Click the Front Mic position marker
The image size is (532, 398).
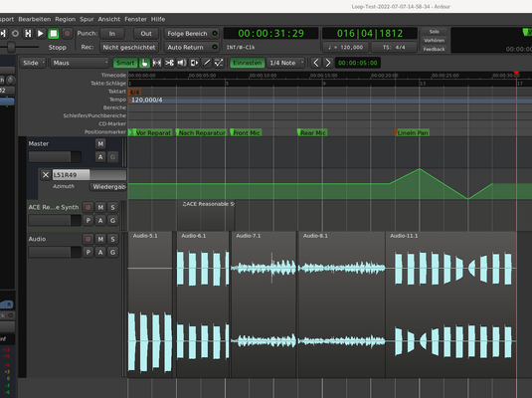246,132
